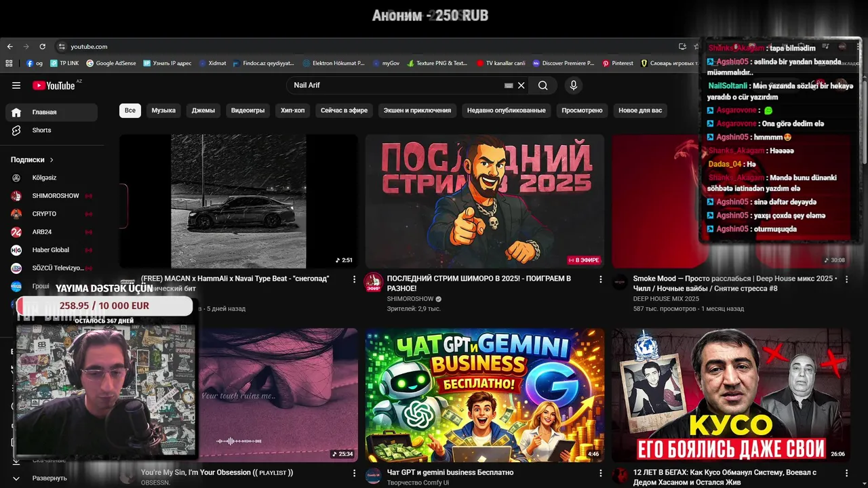Screen dimensions: 868x488
Task: Select the Музыка filter chip
Action: 163,110
